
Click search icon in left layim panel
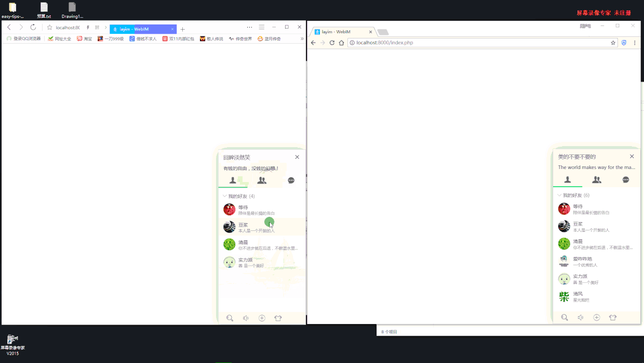click(230, 318)
